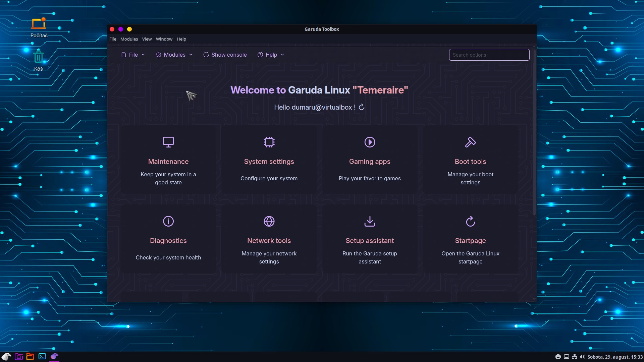644x362 pixels.
Task: Click the purple show-desktop folder icon in taskbar
Action: coord(19,357)
